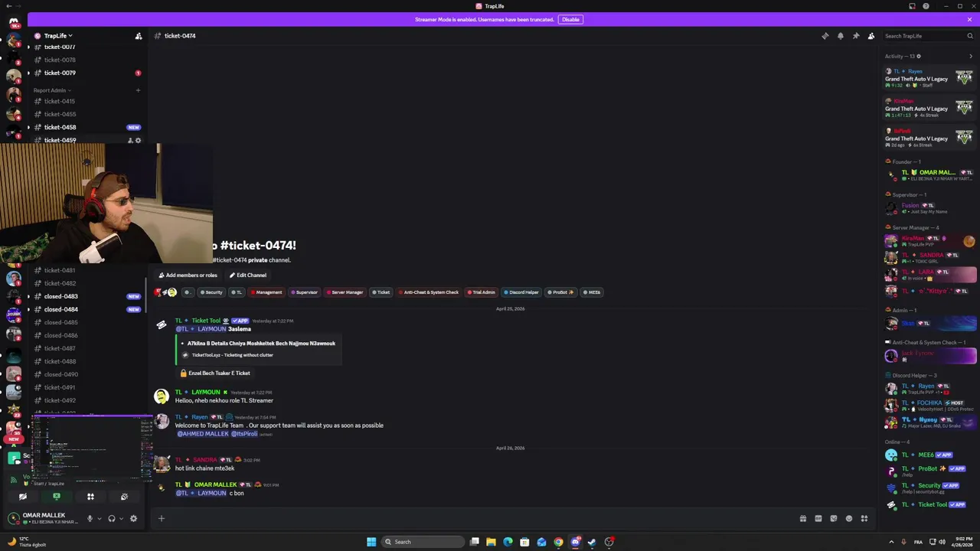Select the Discord Helper role tag
The width and height of the screenshot is (980, 551).
point(521,292)
